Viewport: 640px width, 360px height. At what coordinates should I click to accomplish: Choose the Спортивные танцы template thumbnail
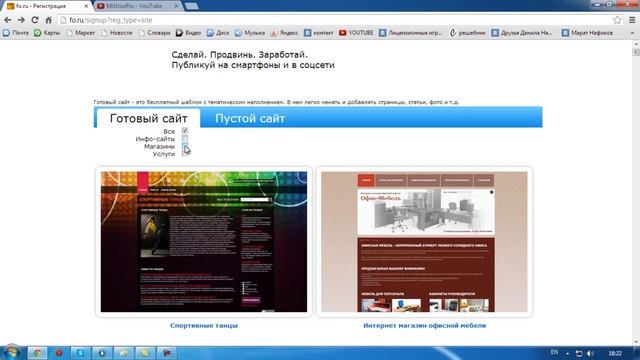coord(204,242)
